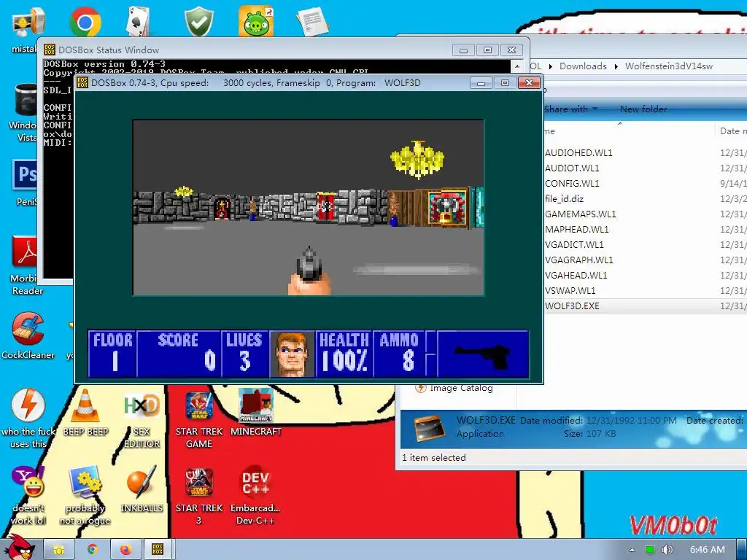Click the volume speaker tray icon
The image size is (747, 560).
pyautogui.click(x=667, y=550)
